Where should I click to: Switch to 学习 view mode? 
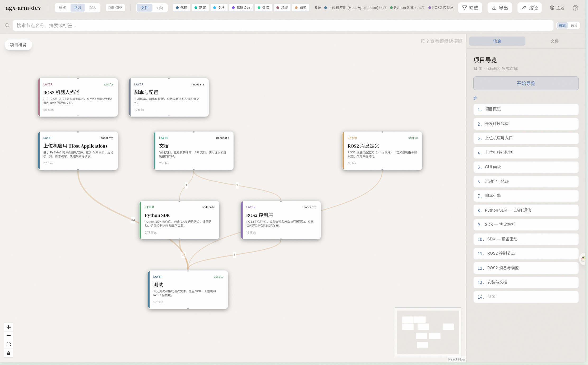(x=77, y=8)
